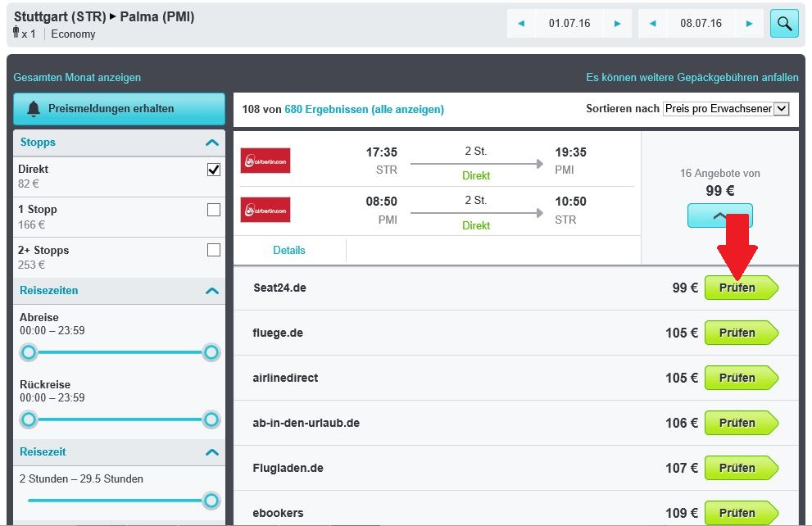Go to previous day before 08.07.16
Viewport: 812px width, 526px height.
click(652, 23)
